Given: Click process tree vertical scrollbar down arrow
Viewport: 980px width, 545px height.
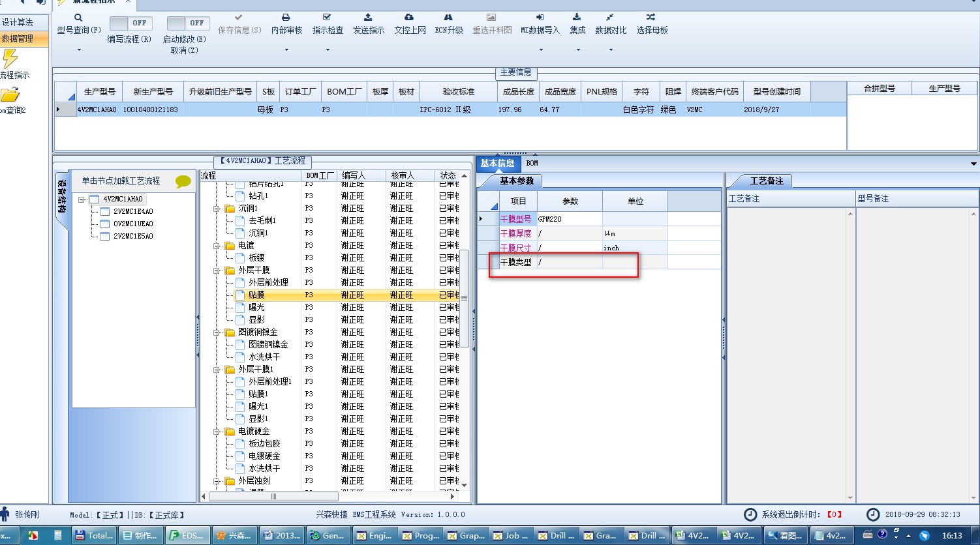Looking at the screenshot, I should point(465,486).
